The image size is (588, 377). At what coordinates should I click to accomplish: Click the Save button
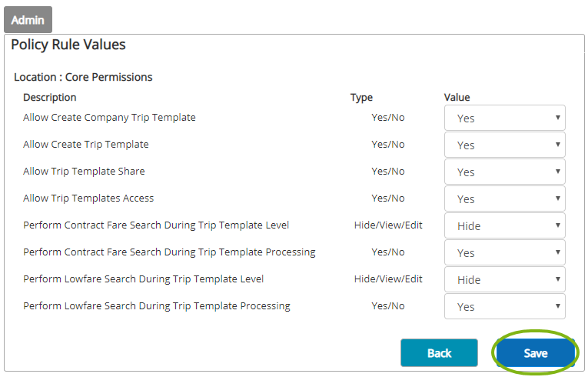coord(535,353)
